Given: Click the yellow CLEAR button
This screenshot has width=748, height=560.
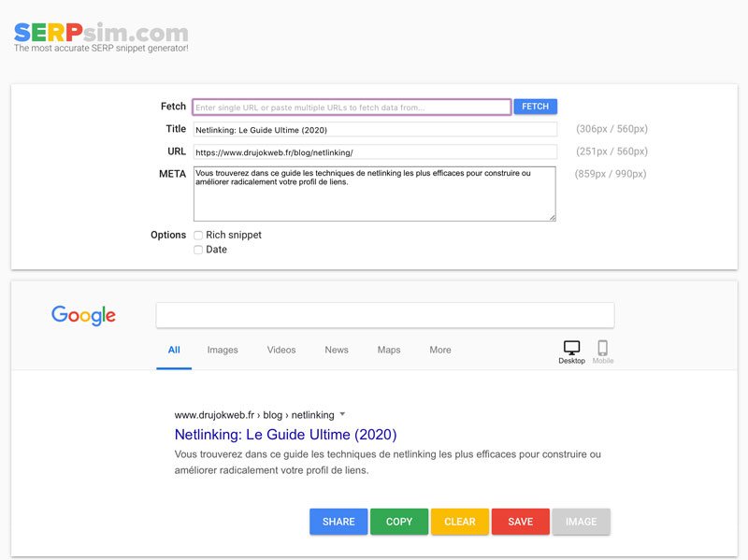Looking at the screenshot, I should coord(460,522).
